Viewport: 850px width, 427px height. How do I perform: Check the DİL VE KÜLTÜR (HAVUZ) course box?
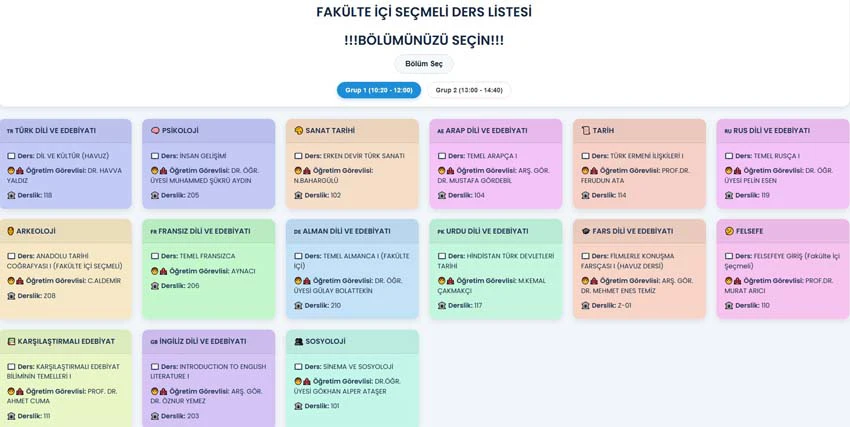pyautogui.click(x=11, y=156)
